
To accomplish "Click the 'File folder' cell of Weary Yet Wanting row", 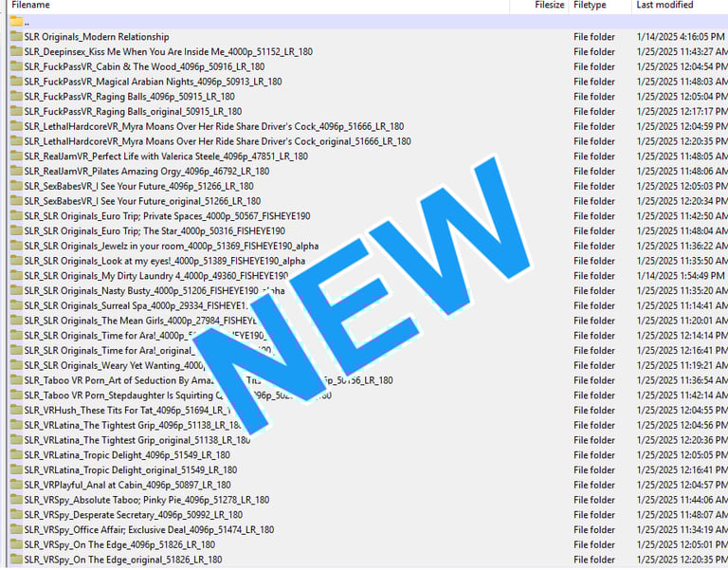I will click(593, 365).
